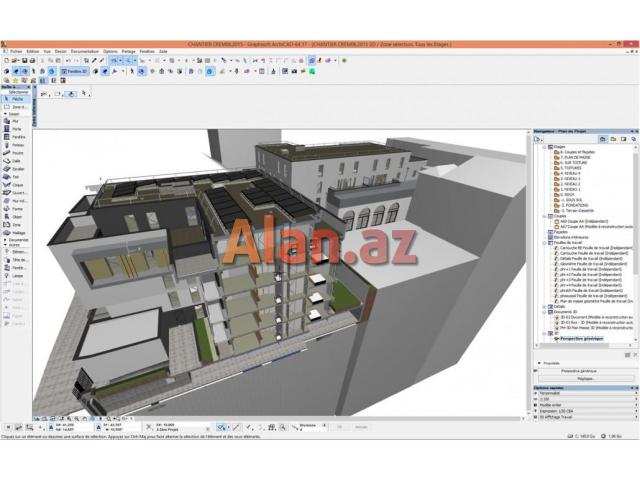This screenshot has width=640, height=480.
Task: Collapse the Coupes tree node
Action: [544, 216]
